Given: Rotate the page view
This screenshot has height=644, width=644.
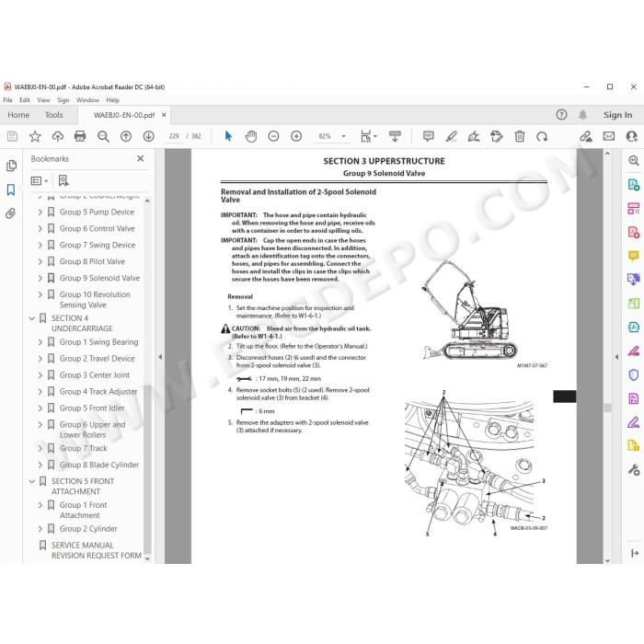Looking at the screenshot, I should [x=542, y=136].
